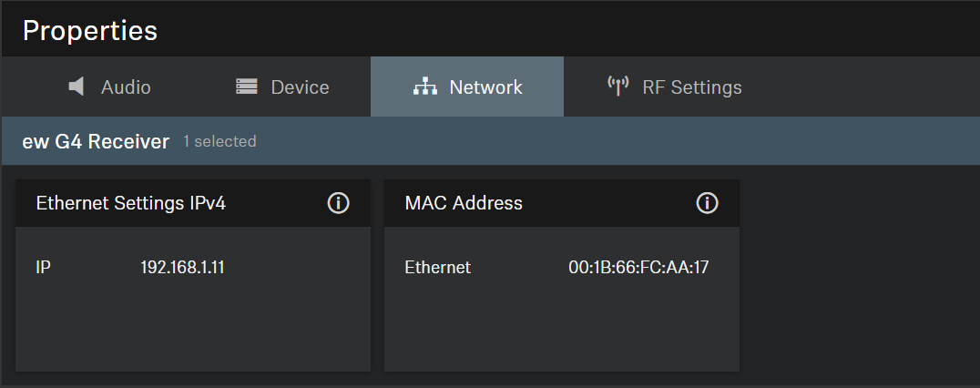Go to the RF Settings tab
The image size is (980, 388).
[691, 87]
